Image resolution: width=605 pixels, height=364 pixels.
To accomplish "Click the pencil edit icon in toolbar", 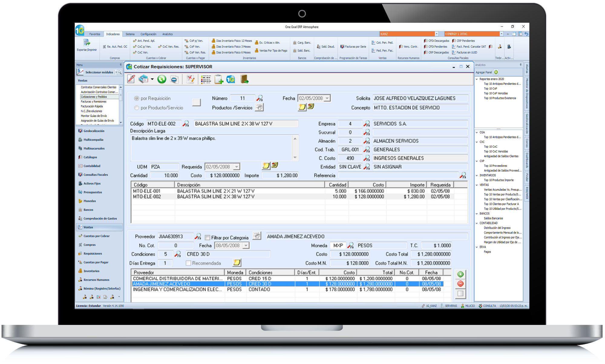I will [131, 79].
